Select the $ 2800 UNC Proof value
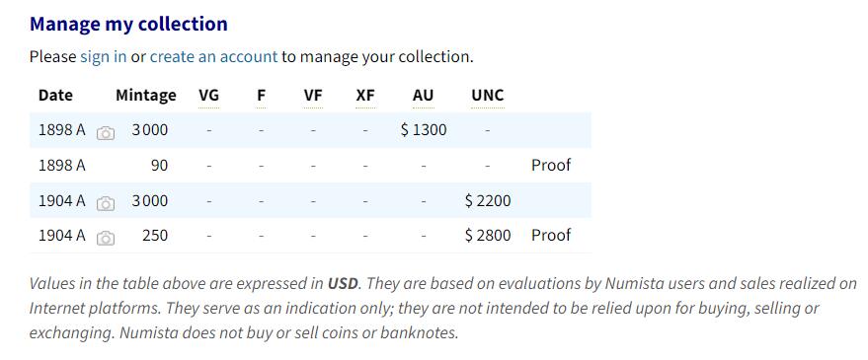 (x=488, y=235)
